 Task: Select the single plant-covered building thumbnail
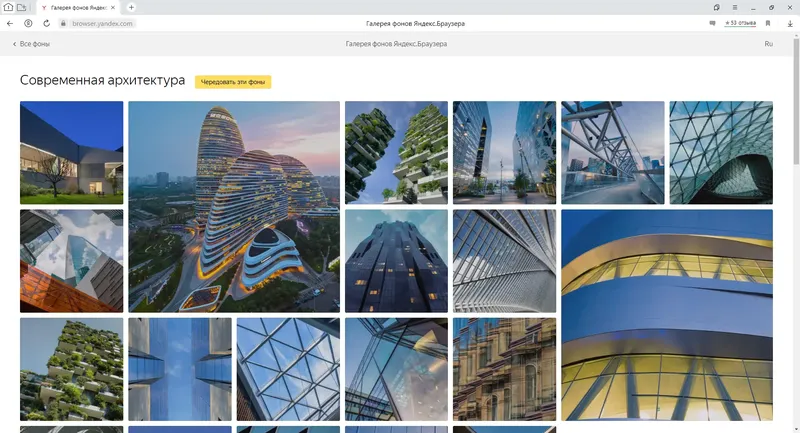tap(71, 369)
